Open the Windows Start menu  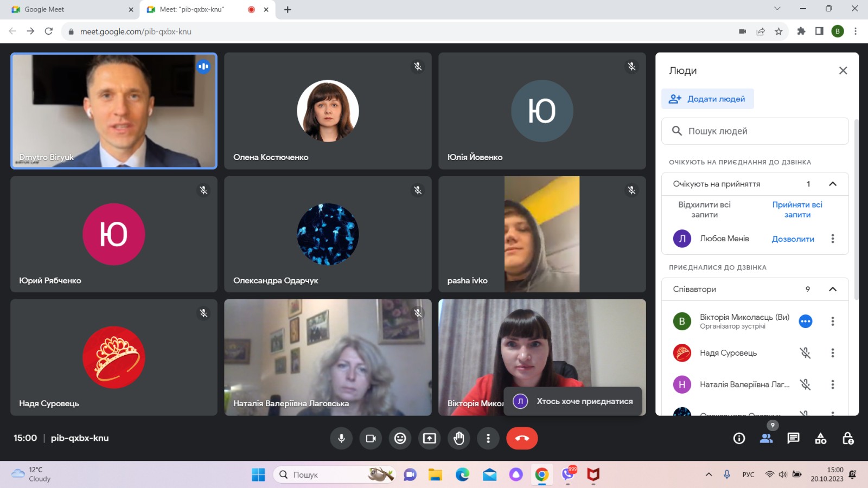[x=258, y=475]
